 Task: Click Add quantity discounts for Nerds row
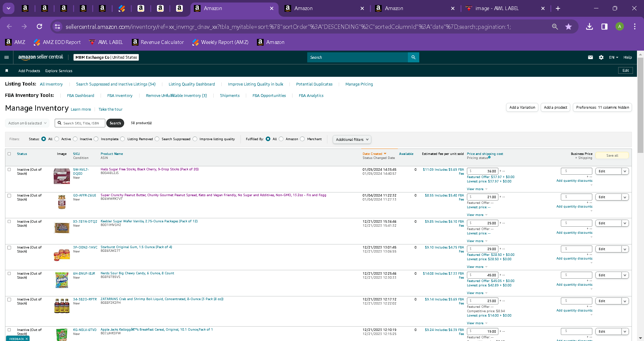[x=574, y=285]
